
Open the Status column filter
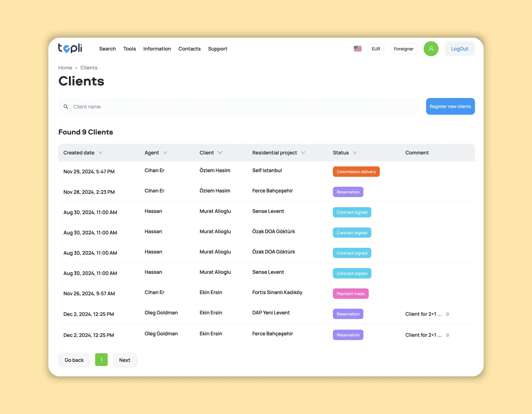[355, 153]
